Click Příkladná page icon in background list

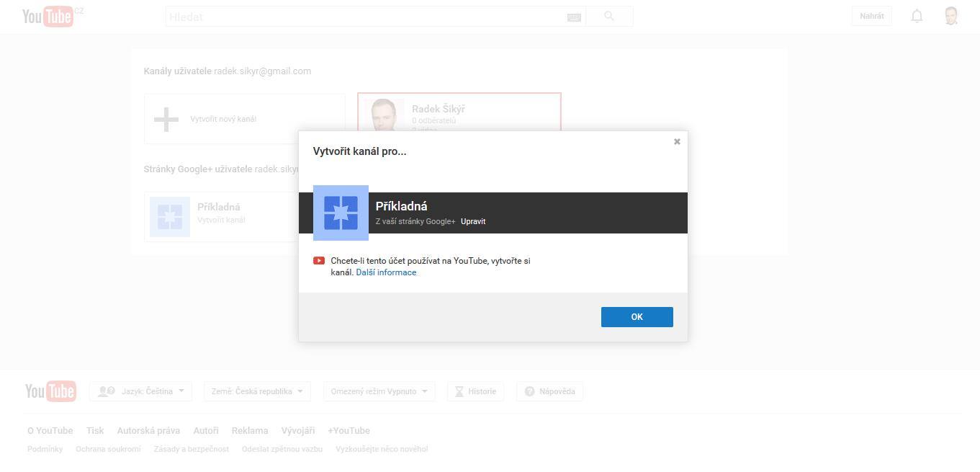pyautogui.click(x=170, y=217)
